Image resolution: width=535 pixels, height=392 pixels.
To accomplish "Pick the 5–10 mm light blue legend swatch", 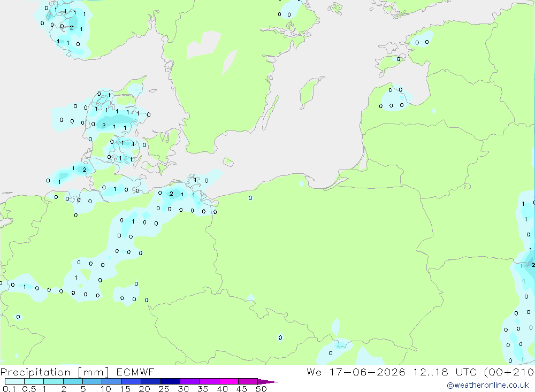I will click(x=93, y=381).
